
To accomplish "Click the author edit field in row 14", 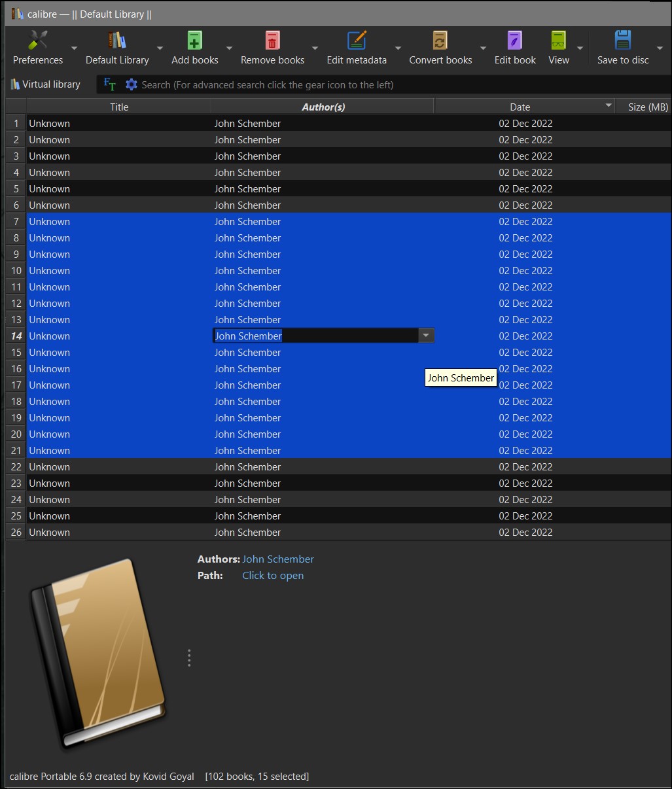I will click(315, 336).
